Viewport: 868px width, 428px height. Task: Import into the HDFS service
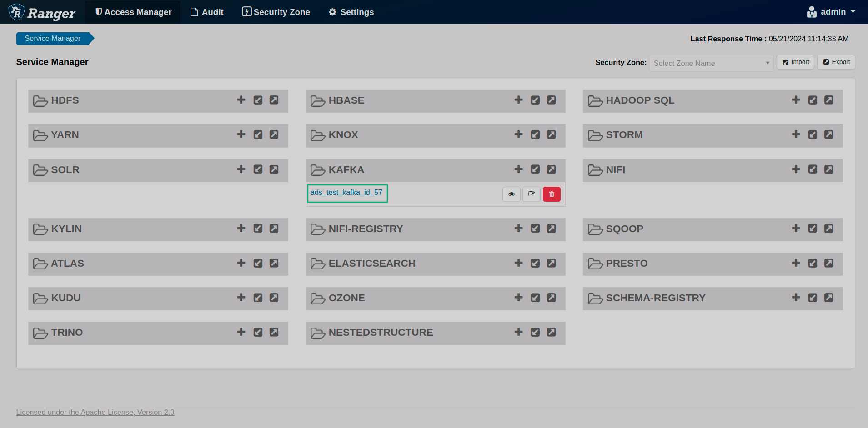pos(258,100)
